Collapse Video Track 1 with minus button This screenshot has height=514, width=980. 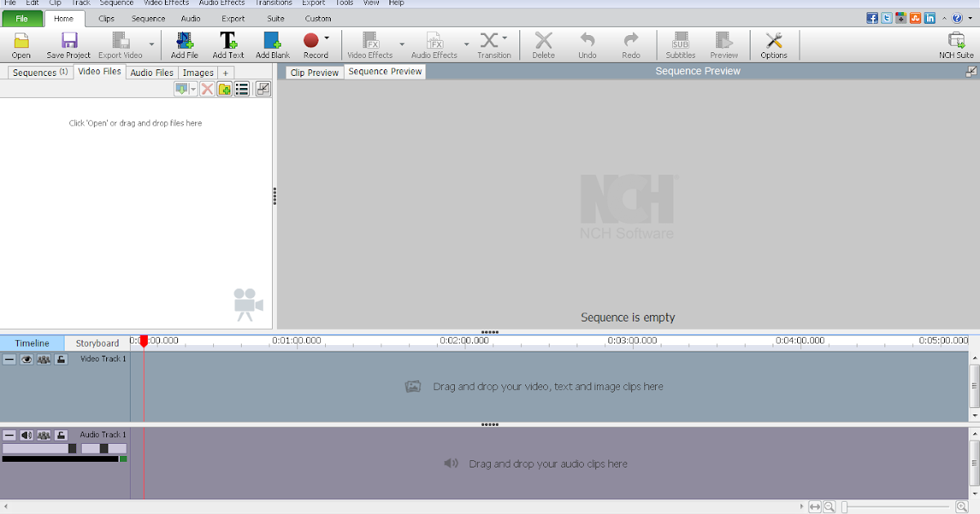(9, 359)
